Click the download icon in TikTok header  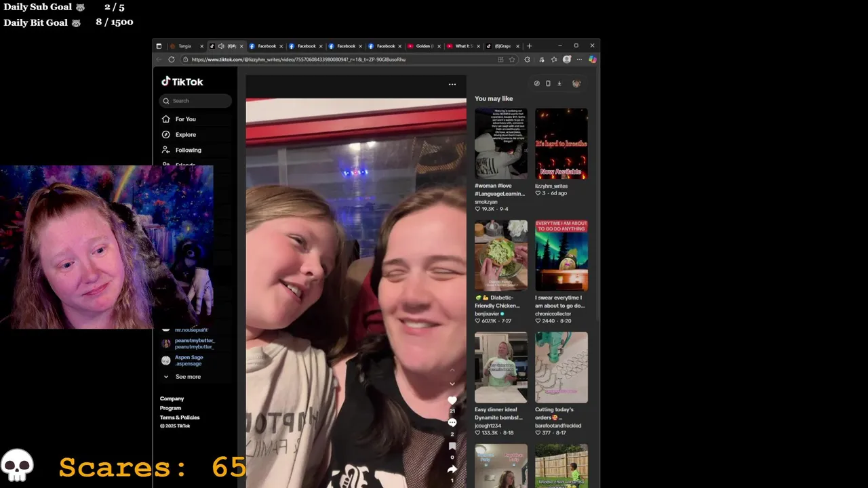pos(559,83)
